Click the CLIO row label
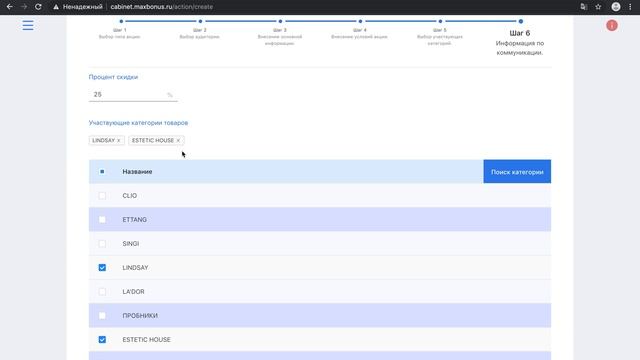Viewport: 640px width, 360px height. tap(129, 196)
